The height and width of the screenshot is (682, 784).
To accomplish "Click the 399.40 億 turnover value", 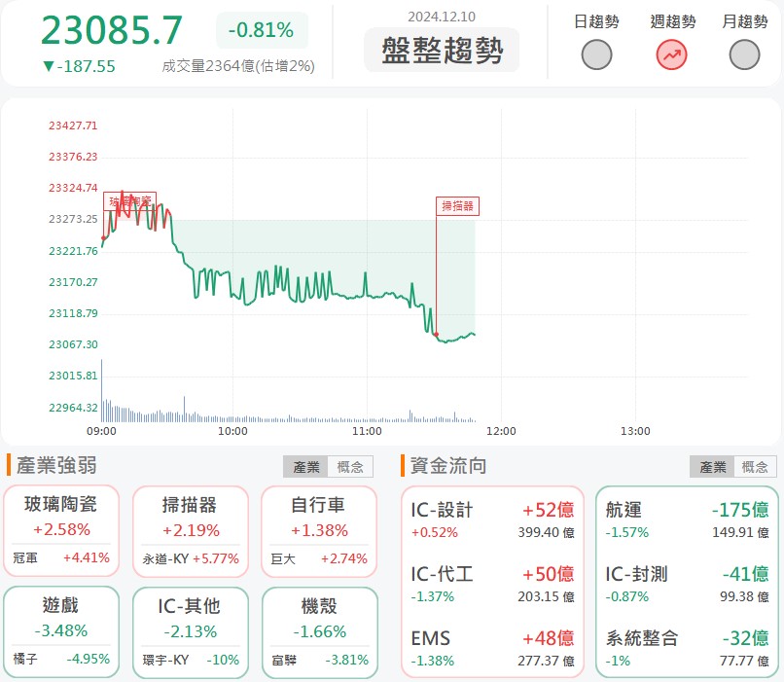I will pos(546,532).
